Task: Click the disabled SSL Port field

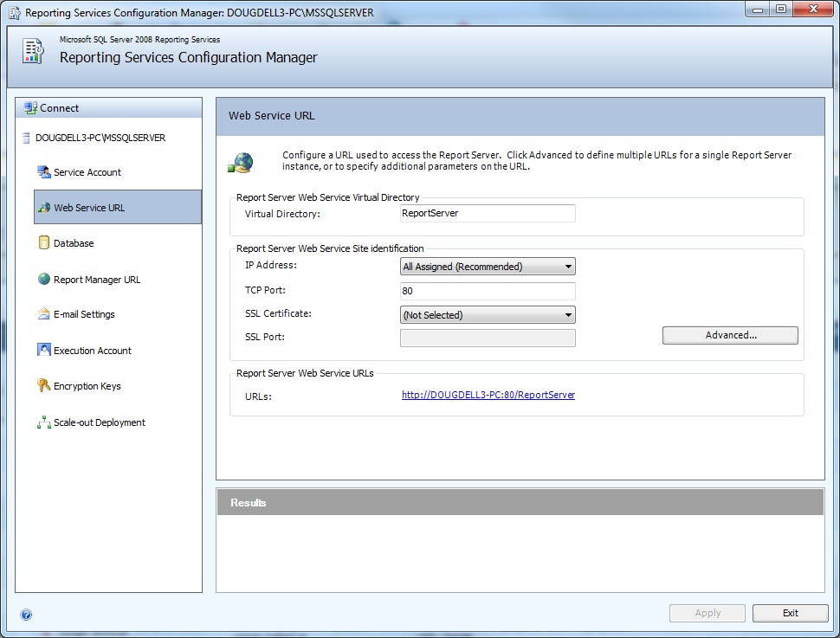Action: 488,338
